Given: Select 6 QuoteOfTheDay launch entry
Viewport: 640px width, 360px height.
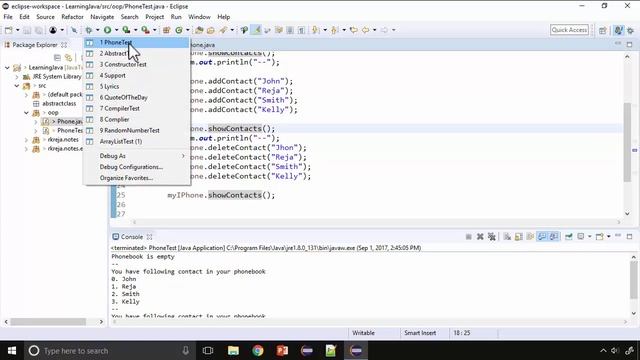Looking at the screenshot, I should click(x=137, y=98).
